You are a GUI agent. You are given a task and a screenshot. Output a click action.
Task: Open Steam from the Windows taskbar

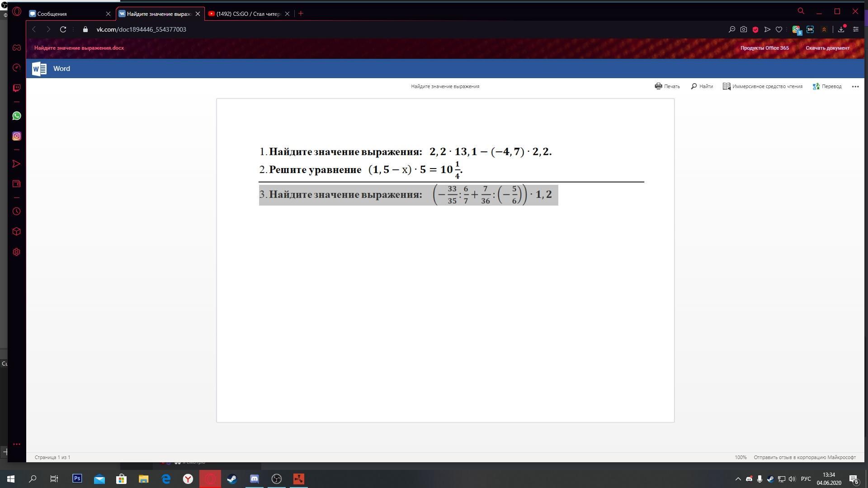(x=232, y=479)
